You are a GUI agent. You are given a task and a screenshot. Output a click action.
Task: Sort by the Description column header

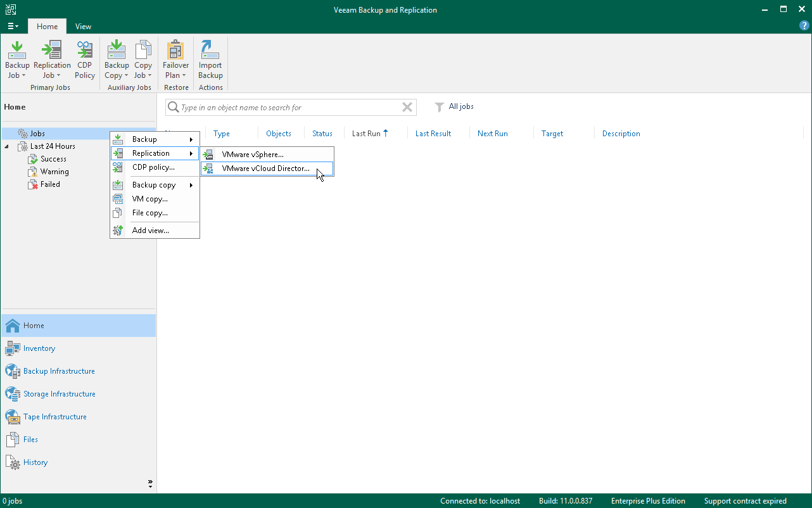(621, 134)
